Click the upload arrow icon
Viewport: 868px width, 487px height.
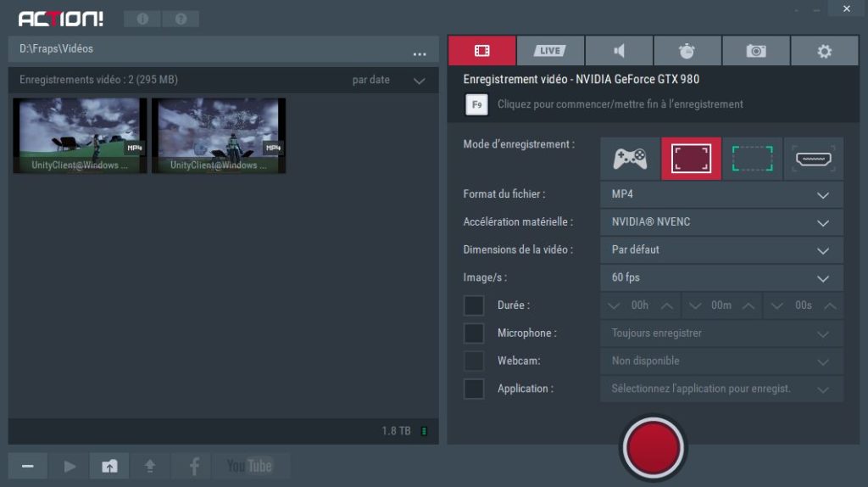pos(150,466)
